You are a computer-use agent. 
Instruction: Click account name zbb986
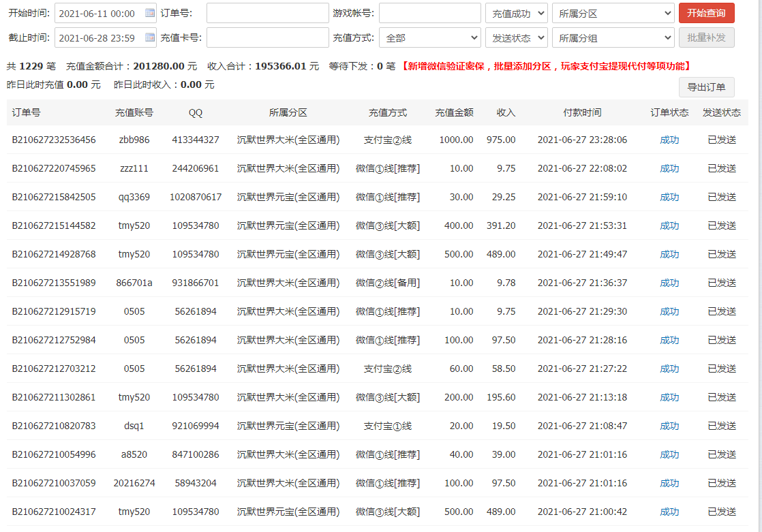[134, 140]
